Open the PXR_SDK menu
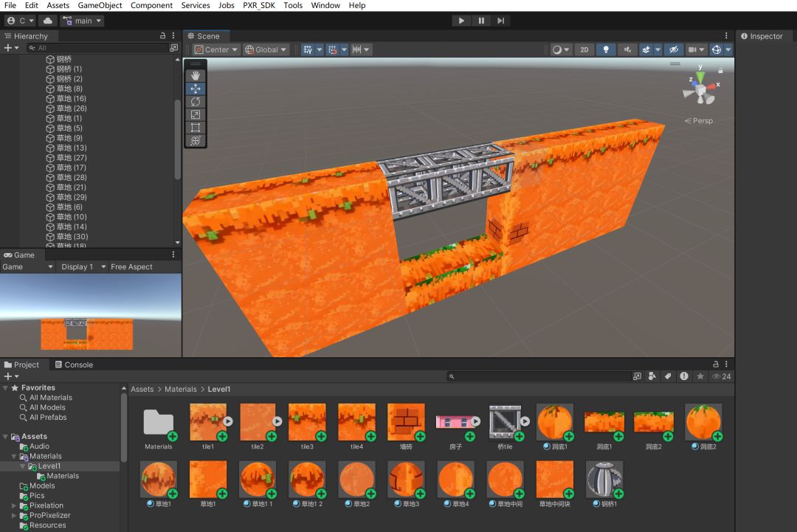Image resolution: width=797 pixels, height=532 pixels. tap(259, 5)
